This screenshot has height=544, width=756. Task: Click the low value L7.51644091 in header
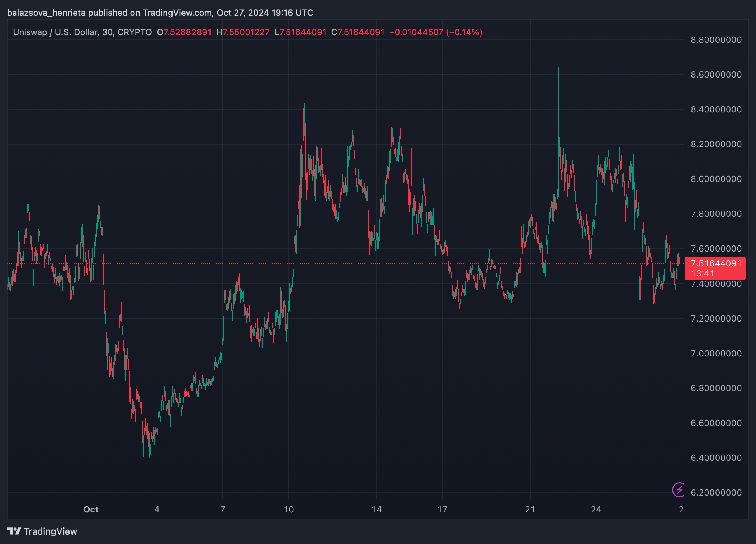pos(300,32)
